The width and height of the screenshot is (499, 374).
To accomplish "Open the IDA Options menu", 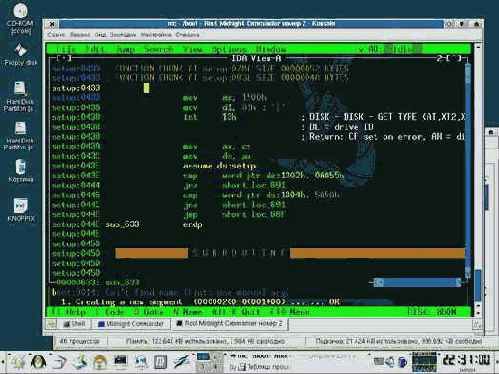I will coord(229,49).
